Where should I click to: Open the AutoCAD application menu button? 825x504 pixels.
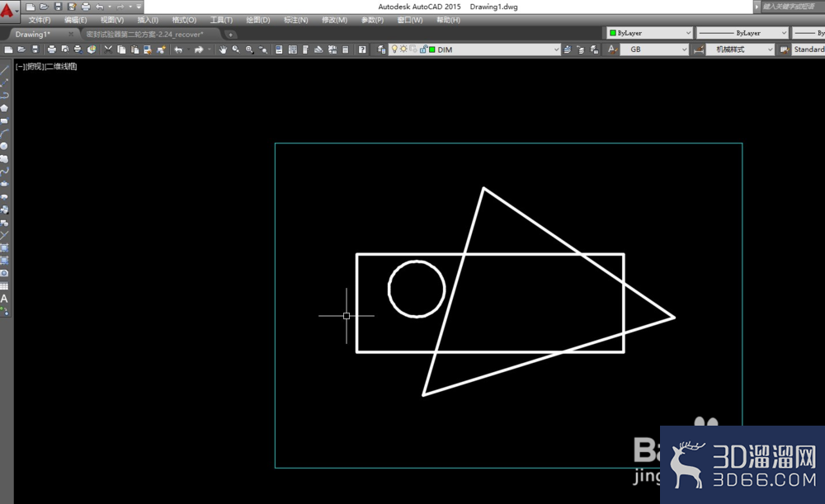click(9, 11)
